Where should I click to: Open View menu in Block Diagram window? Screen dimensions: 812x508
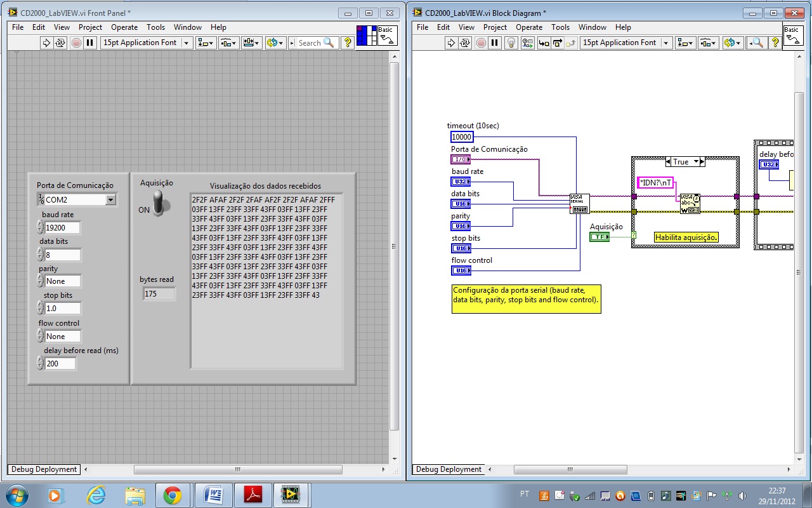[466, 27]
